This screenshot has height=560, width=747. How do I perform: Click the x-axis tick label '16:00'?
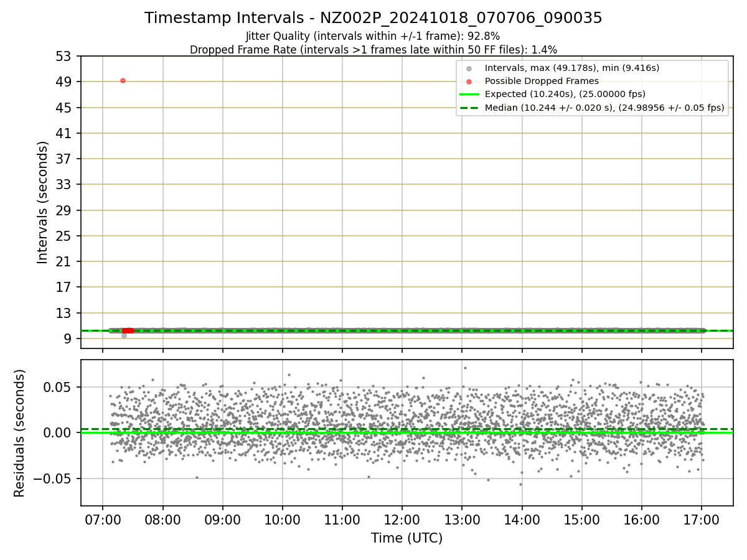coord(641,520)
